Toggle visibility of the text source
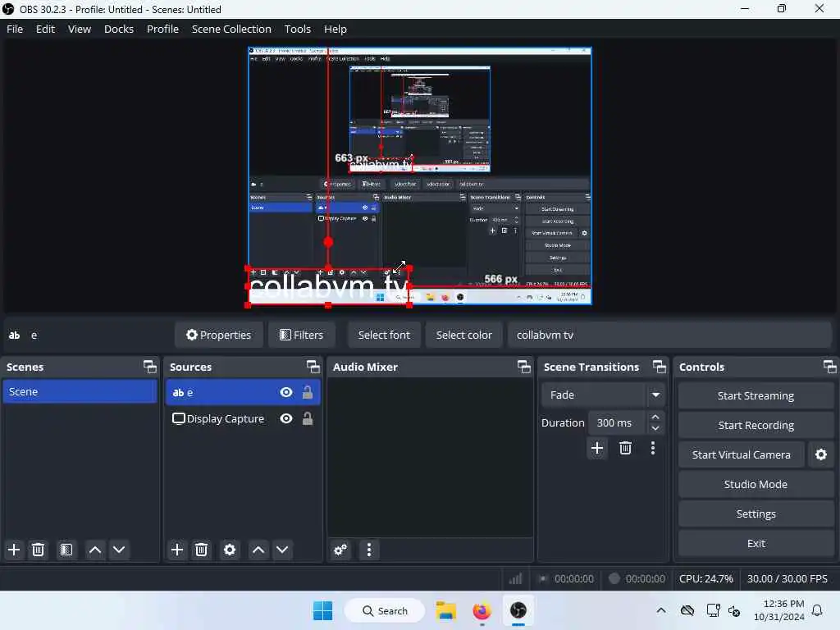 pyautogui.click(x=286, y=392)
